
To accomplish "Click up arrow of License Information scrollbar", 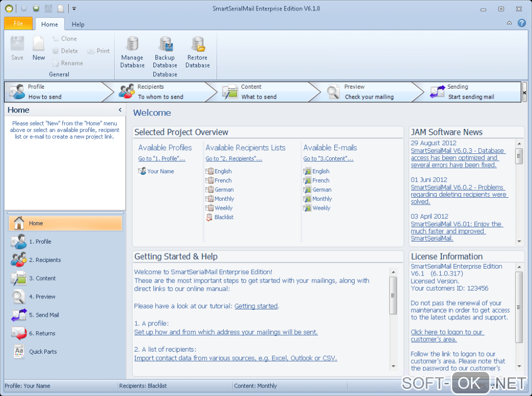I will tap(519, 267).
